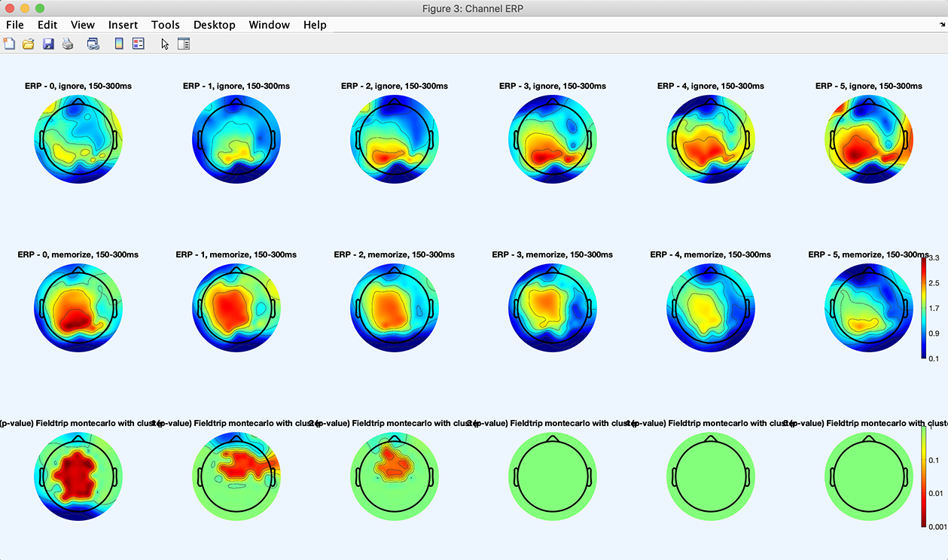Viewport: 948px width, 560px height.
Task: Click the "ERP - 5, ignore" scalp map
Action: point(869,140)
